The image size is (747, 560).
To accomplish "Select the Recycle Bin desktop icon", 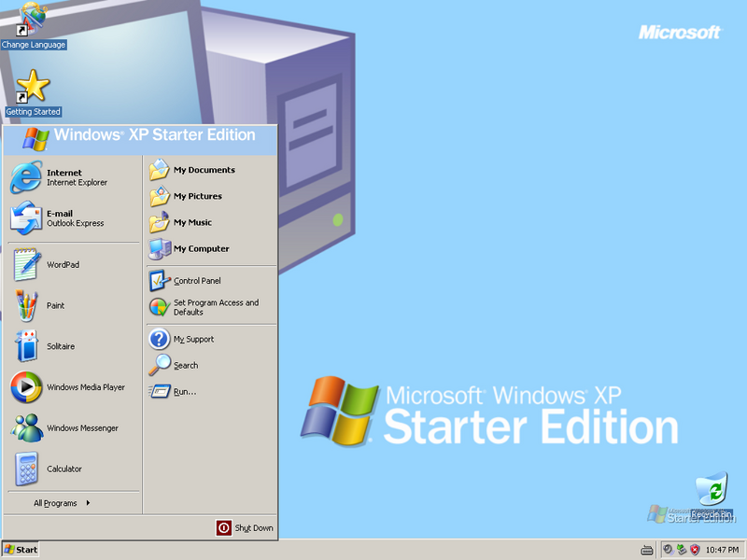I will pos(712,489).
